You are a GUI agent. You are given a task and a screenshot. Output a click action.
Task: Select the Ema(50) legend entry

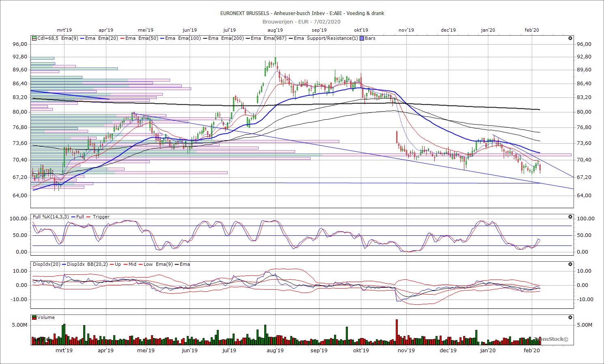click(x=149, y=38)
